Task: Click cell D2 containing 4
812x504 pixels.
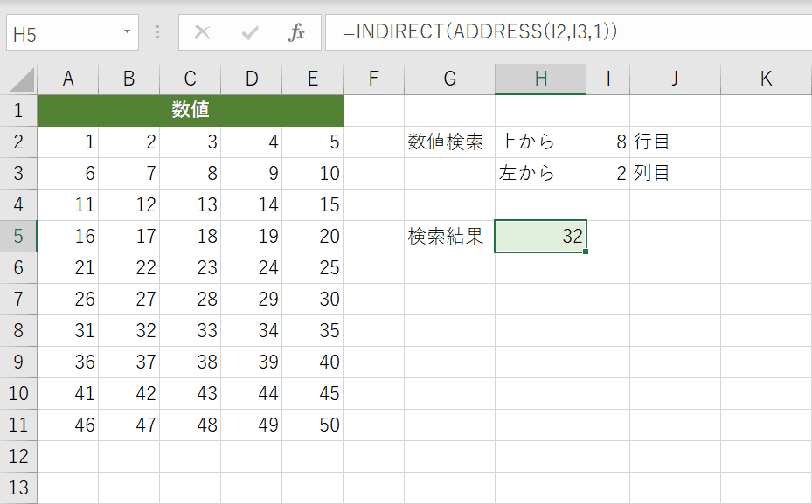Action: point(251,142)
